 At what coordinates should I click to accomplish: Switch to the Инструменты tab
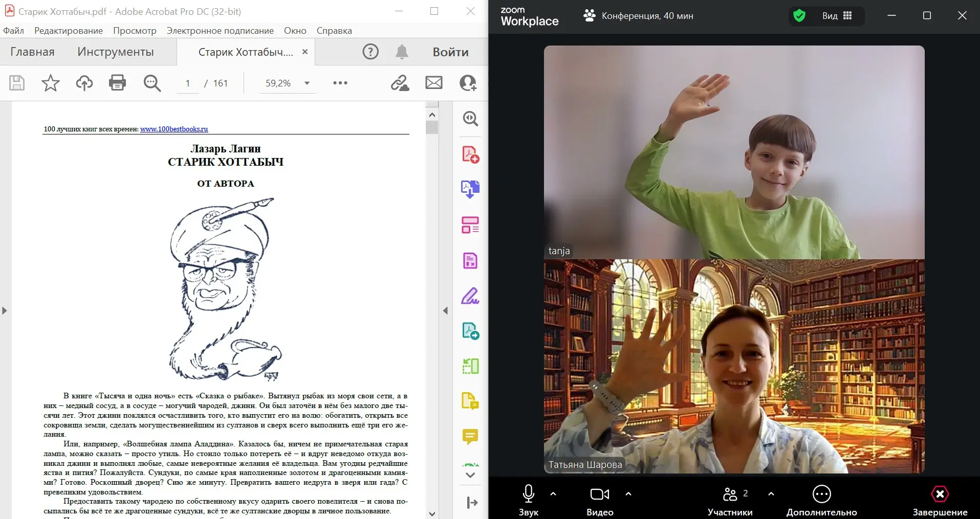pyautogui.click(x=116, y=52)
